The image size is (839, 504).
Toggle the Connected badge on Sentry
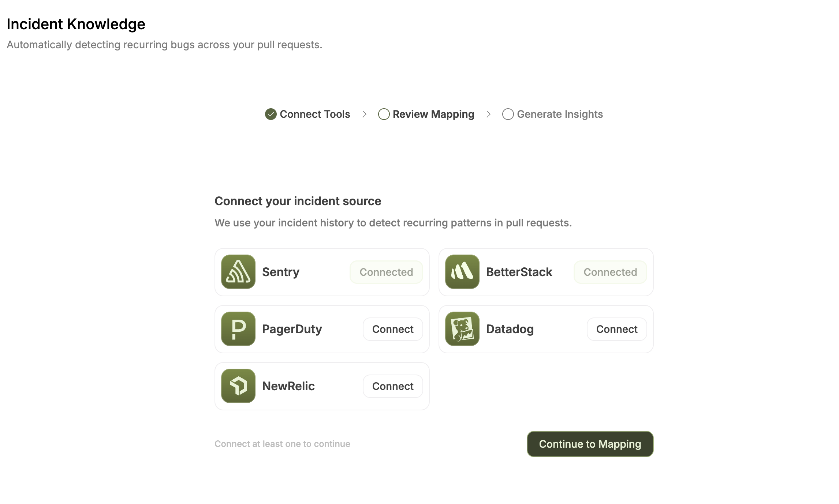pos(386,272)
